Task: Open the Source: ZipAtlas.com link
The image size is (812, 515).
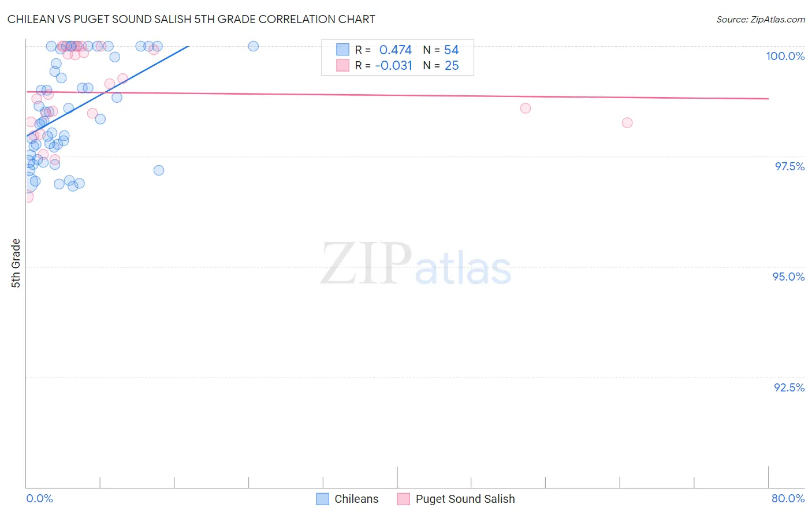Action: tap(761, 19)
